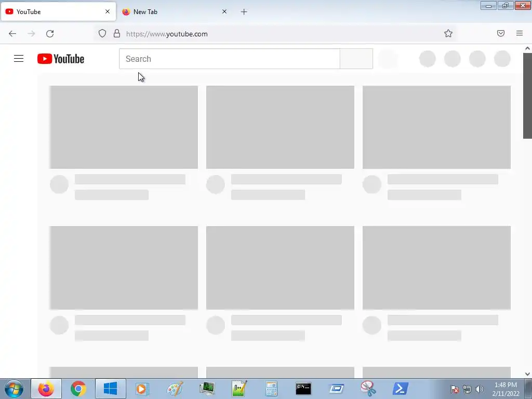Image resolution: width=532 pixels, height=399 pixels.
Task: Open the Windows Start menu orb
Action: [14, 389]
